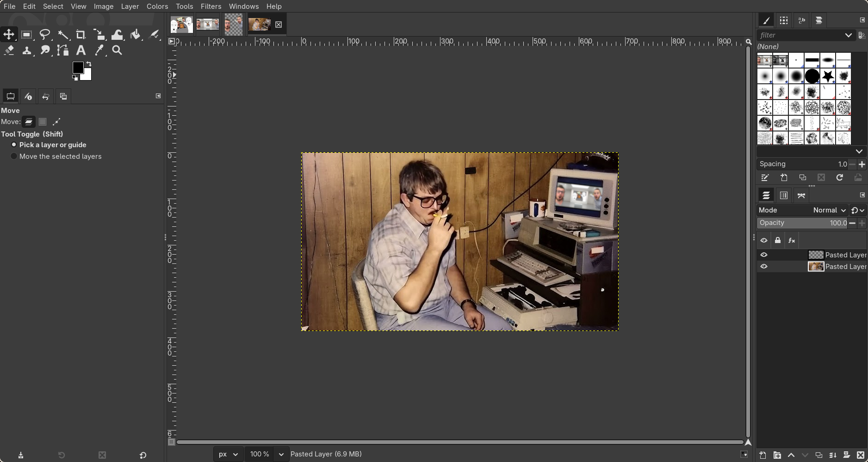
Task: Open the Windows menu
Action: point(244,6)
